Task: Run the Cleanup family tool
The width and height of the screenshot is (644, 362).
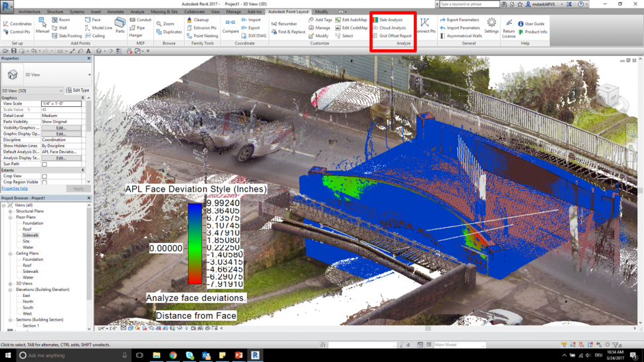Action: coord(198,20)
